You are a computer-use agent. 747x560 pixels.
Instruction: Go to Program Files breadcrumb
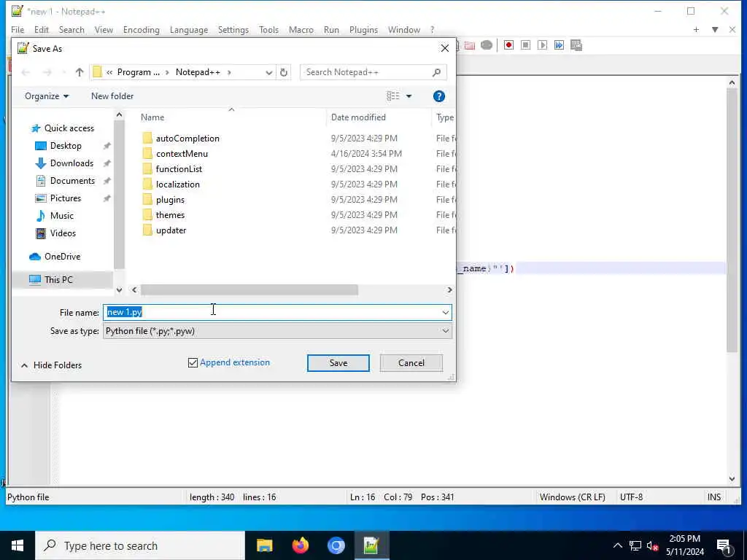(x=138, y=72)
